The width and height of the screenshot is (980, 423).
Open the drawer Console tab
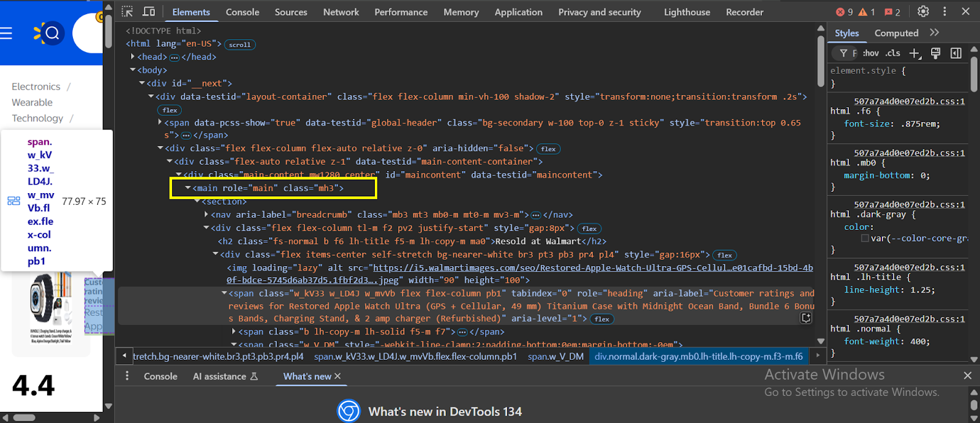(x=160, y=376)
